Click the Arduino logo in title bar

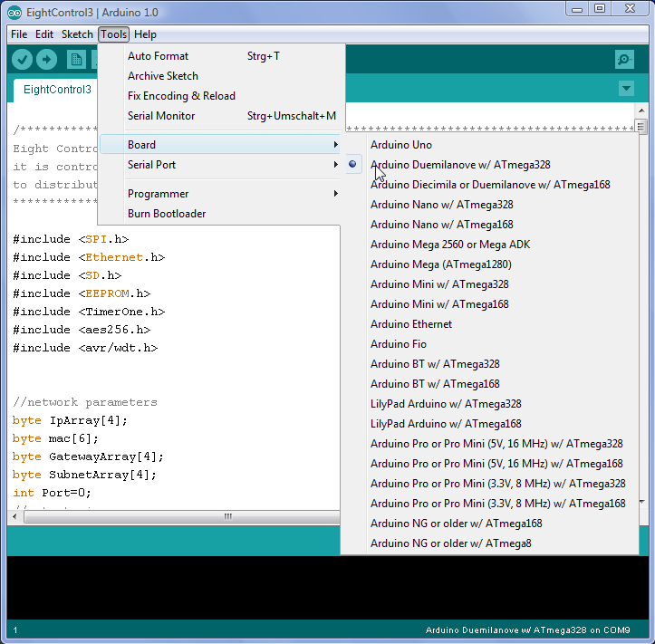pyautogui.click(x=14, y=13)
